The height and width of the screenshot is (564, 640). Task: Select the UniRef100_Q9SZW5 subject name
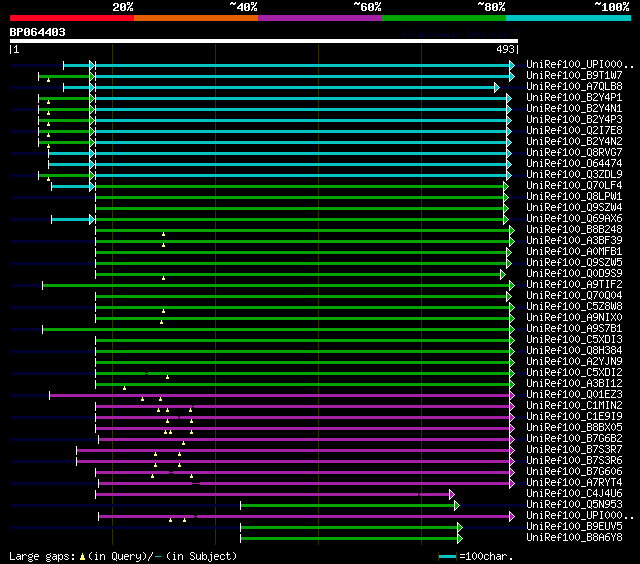(x=574, y=263)
